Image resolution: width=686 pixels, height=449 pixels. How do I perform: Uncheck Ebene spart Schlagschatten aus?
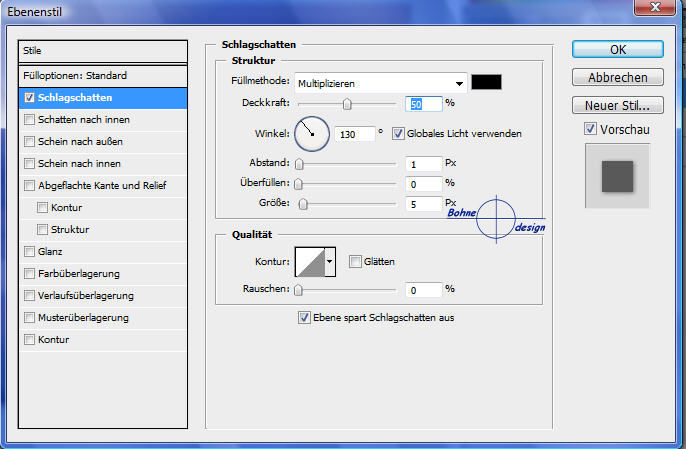pos(305,318)
